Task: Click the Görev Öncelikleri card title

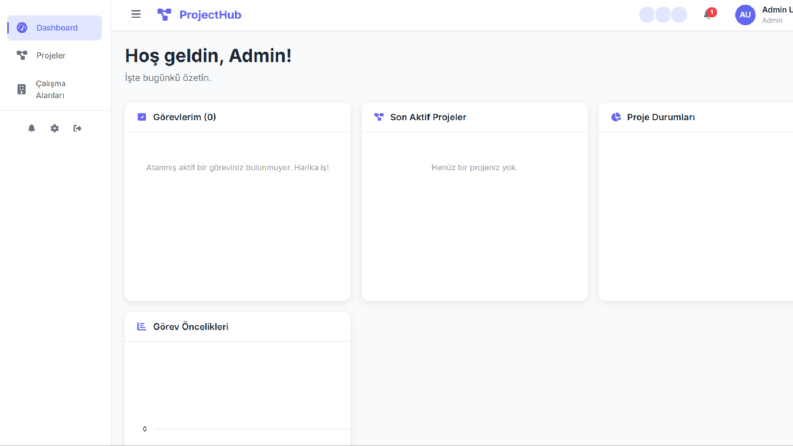Action: pyautogui.click(x=191, y=327)
